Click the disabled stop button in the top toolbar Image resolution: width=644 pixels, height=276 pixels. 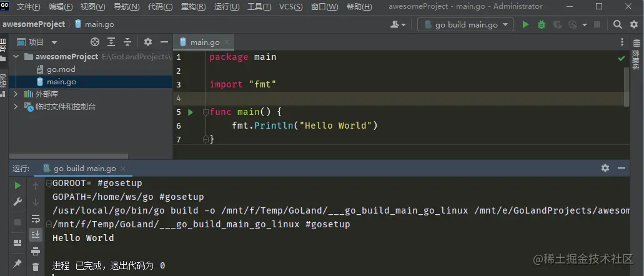pos(597,24)
